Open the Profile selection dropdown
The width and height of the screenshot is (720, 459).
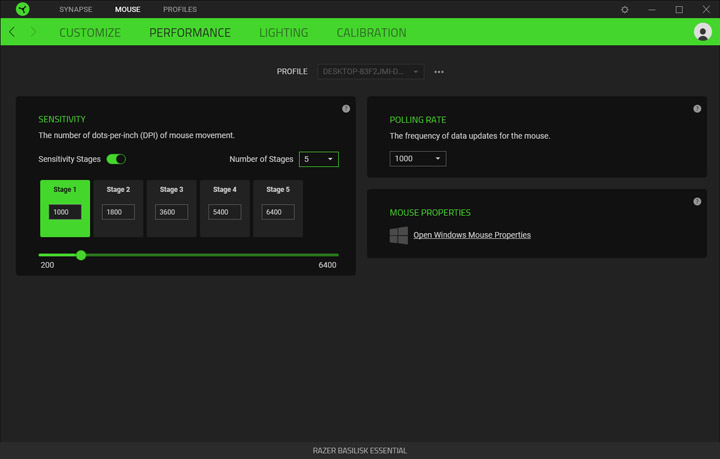371,72
